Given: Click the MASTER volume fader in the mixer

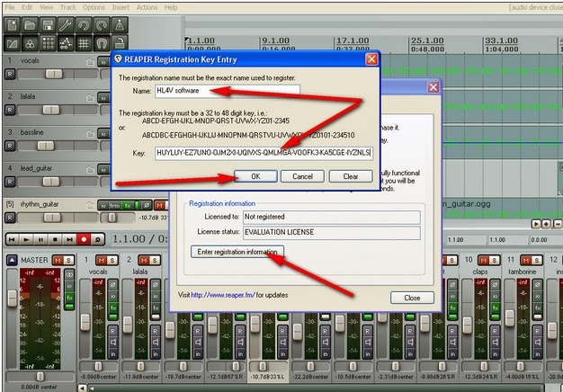Looking at the screenshot, I should coord(13,298).
